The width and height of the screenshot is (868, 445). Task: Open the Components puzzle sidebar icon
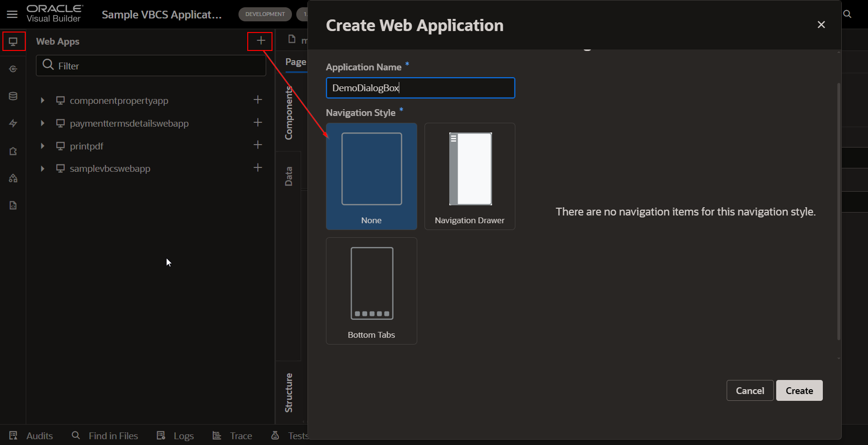13,151
